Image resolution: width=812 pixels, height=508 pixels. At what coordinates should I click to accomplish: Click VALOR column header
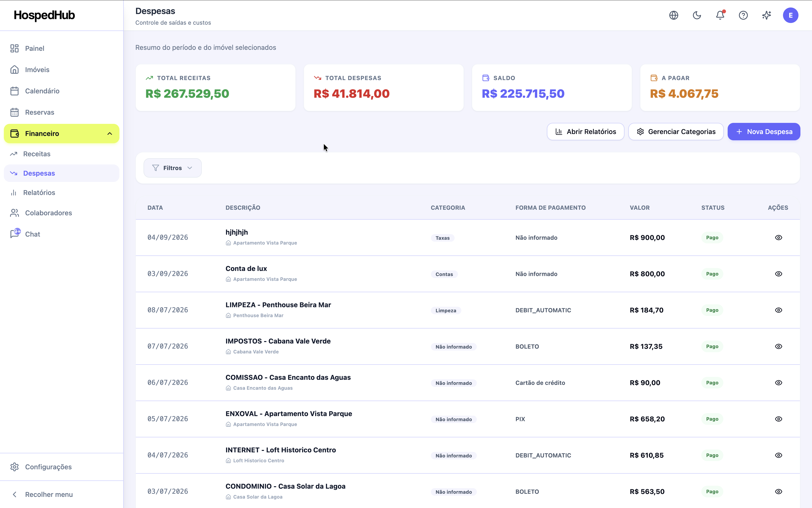tap(639, 208)
